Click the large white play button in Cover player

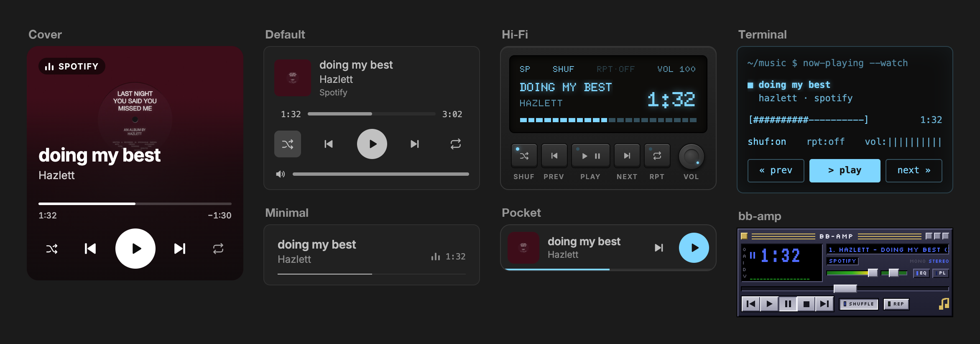[135, 249]
